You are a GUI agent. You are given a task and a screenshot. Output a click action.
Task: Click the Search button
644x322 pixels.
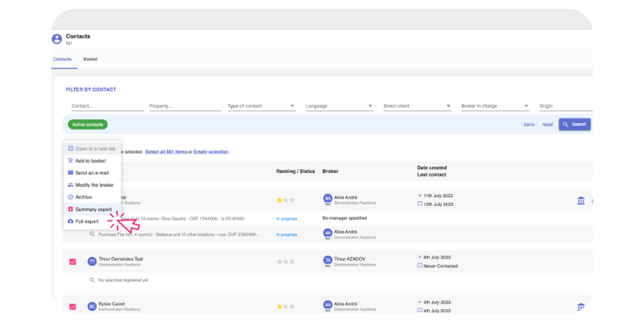(x=575, y=125)
